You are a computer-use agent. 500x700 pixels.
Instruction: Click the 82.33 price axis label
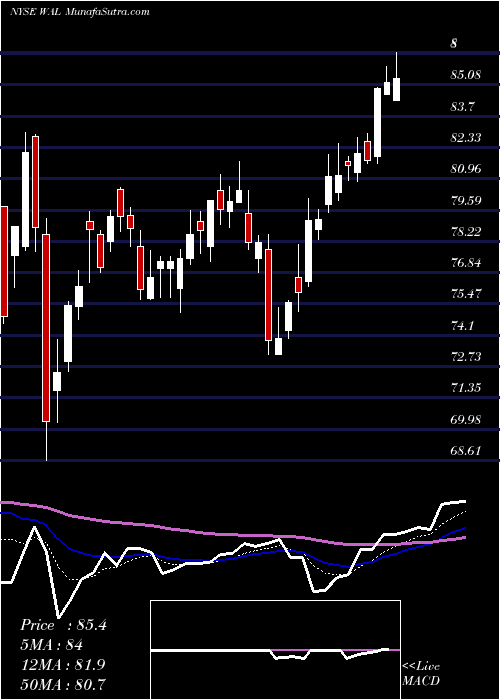(x=466, y=138)
